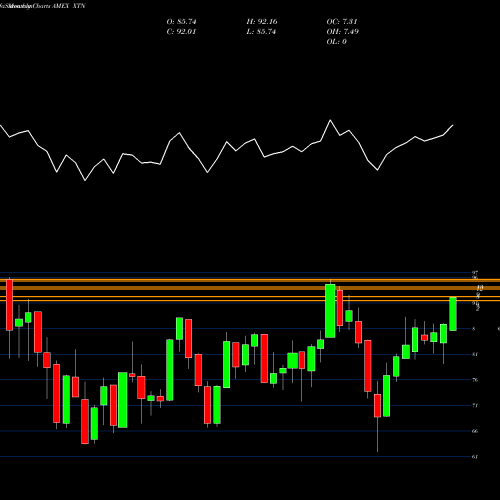Screen dimensions: 500x500
Task: Click the high price value H: 92.16
Action: pyautogui.click(x=262, y=22)
